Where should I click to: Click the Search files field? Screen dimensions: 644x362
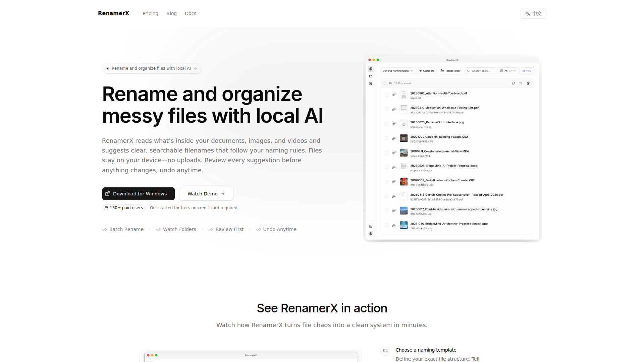click(480, 71)
